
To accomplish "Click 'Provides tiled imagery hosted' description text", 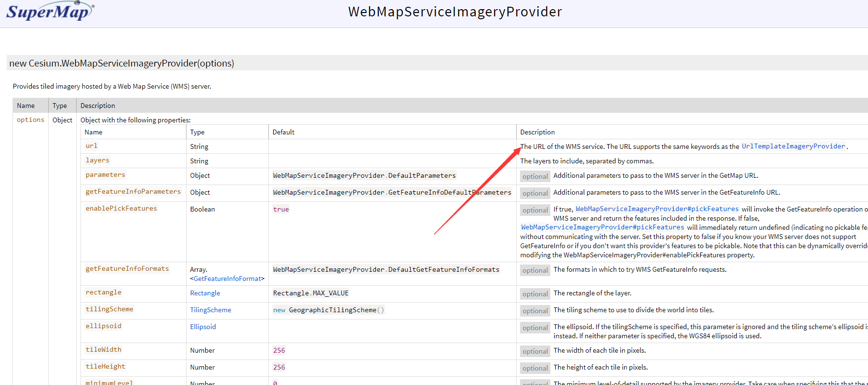I will point(112,86).
